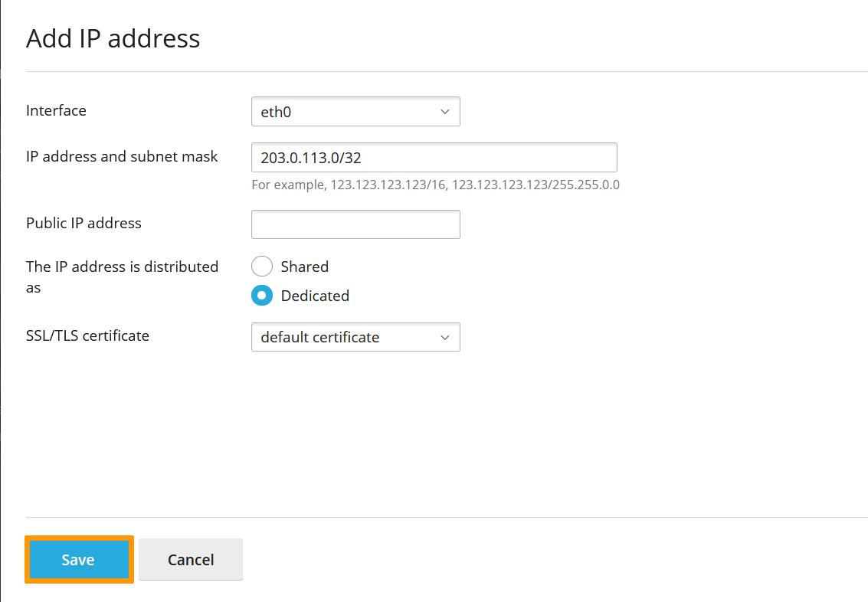
Task: Click the Interface field label
Action: pos(56,110)
